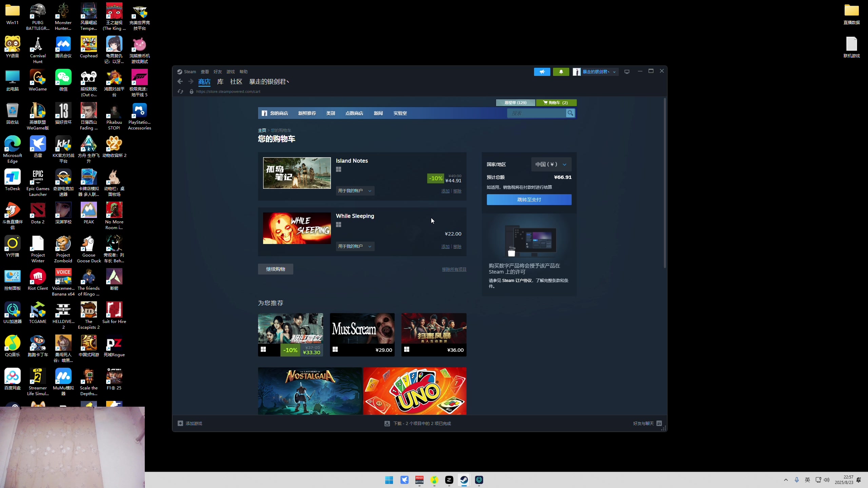Open the Windows Start menu
Screen dimensions: 868x488
[x=389, y=480]
